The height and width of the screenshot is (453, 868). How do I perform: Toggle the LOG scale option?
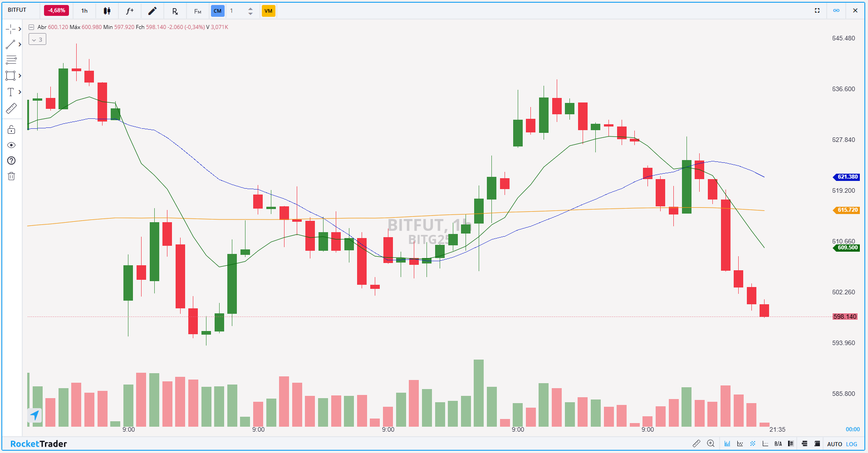click(x=852, y=444)
